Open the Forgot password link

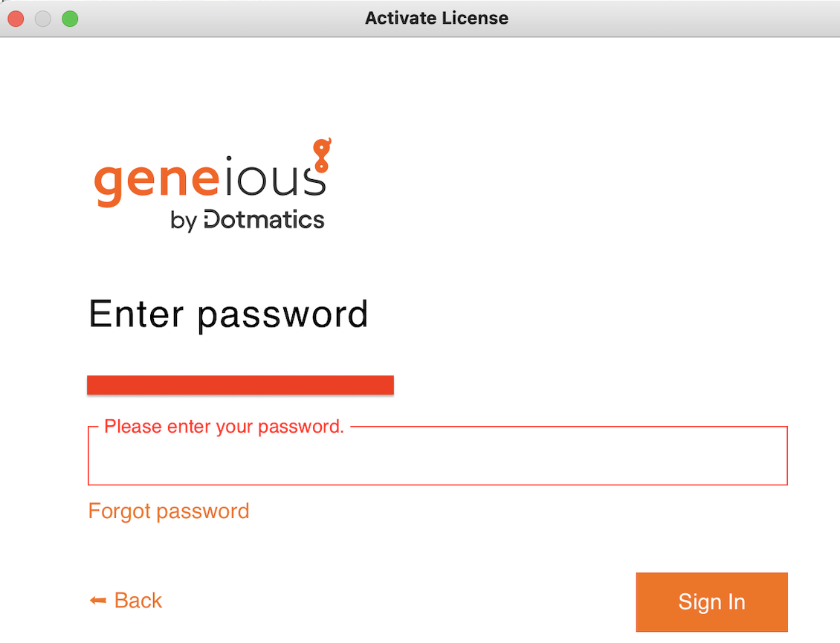point(169,511)
